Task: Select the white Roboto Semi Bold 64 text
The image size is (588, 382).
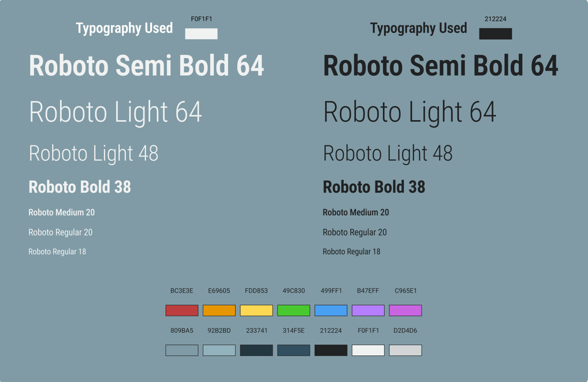Action: pyautogui.click(x=146, y=66)
